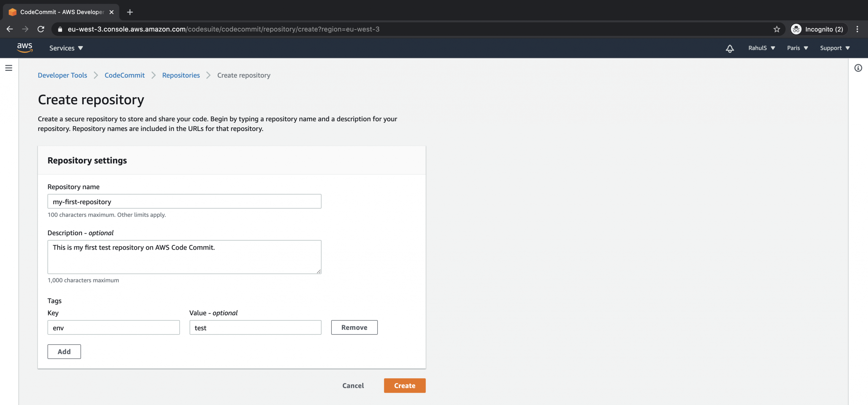The height and width of the screenshot is (405, 868).
Task: Click the info panel icon
Action: [x=858, y=68]
